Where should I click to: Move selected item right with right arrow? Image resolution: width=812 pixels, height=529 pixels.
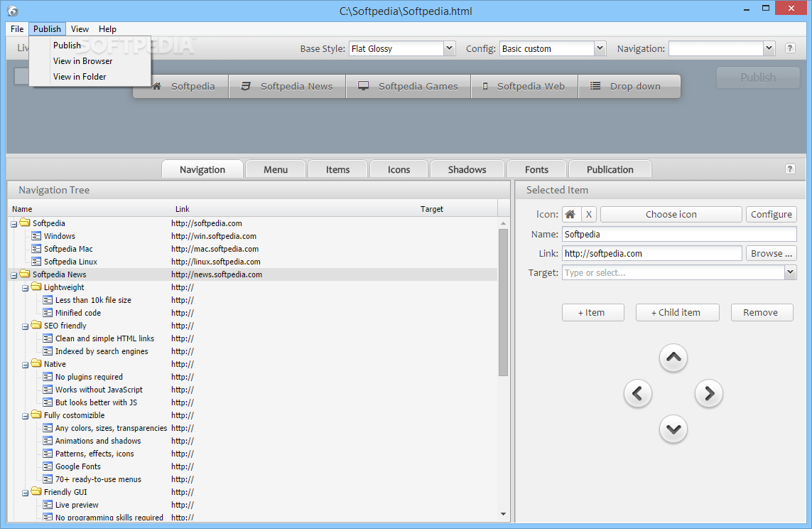coord(709,393)
